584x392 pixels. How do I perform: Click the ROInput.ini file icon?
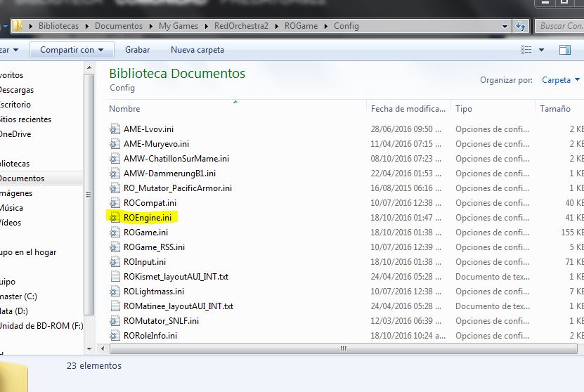[x=115, y=262]
